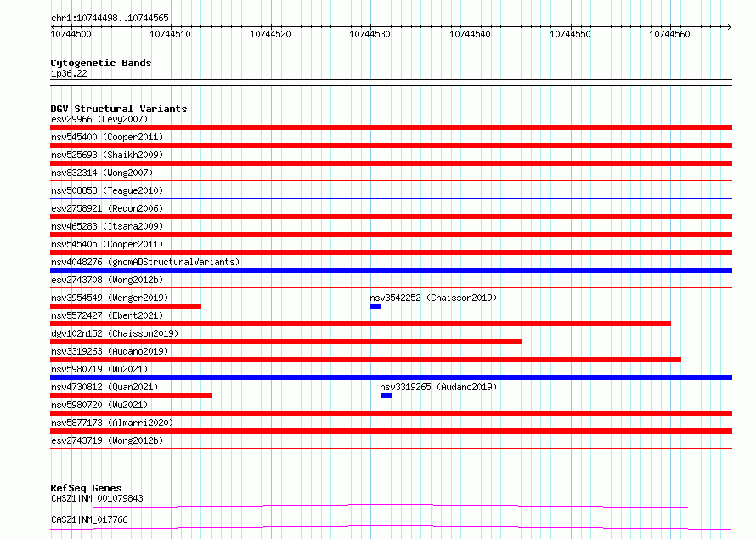Click the red bar under esv29966

click(x=391, y=128)
